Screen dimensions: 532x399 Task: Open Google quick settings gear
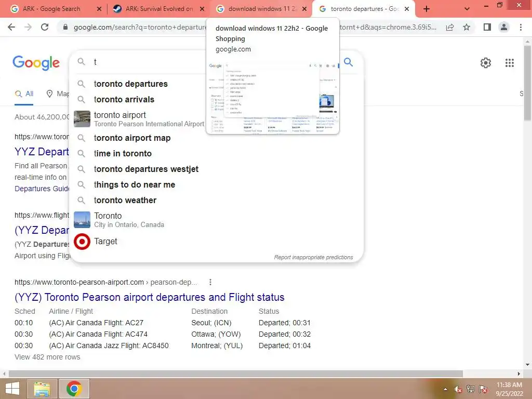[486, 63]
